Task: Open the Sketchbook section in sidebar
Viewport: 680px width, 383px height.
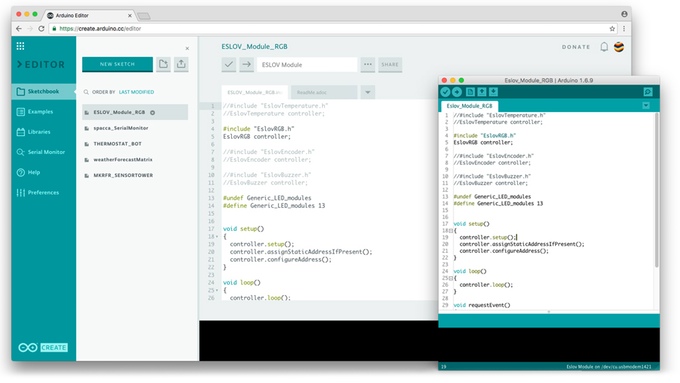Action: (x=43, y=92)
